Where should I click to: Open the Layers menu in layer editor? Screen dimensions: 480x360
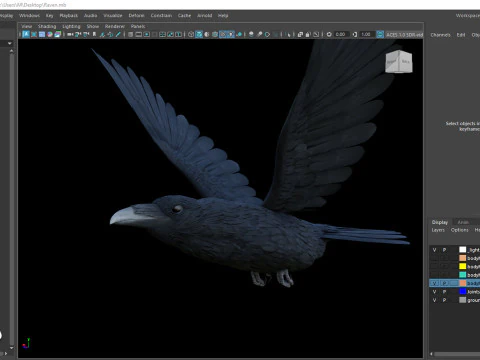[x=438, y=230]
